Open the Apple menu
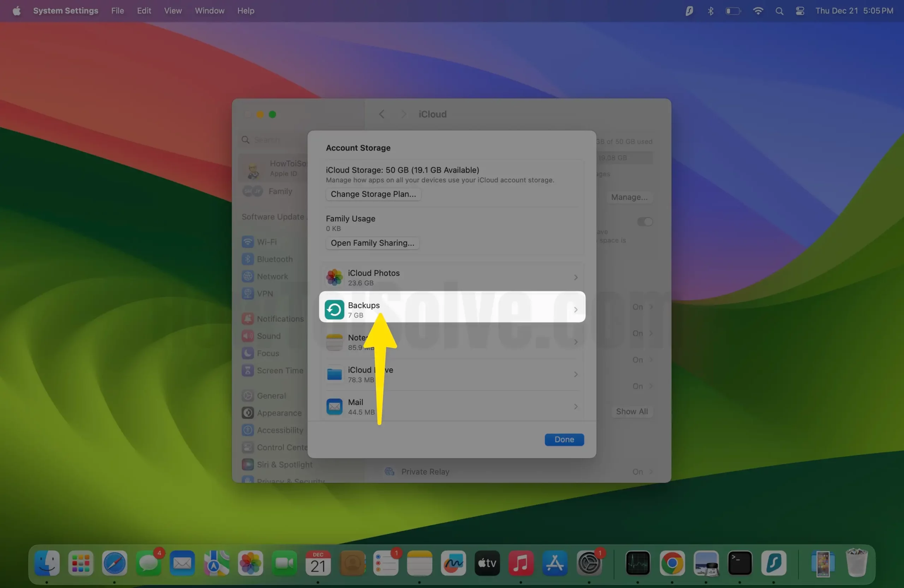This screenshot has width=904, height=588. [16, 11]
